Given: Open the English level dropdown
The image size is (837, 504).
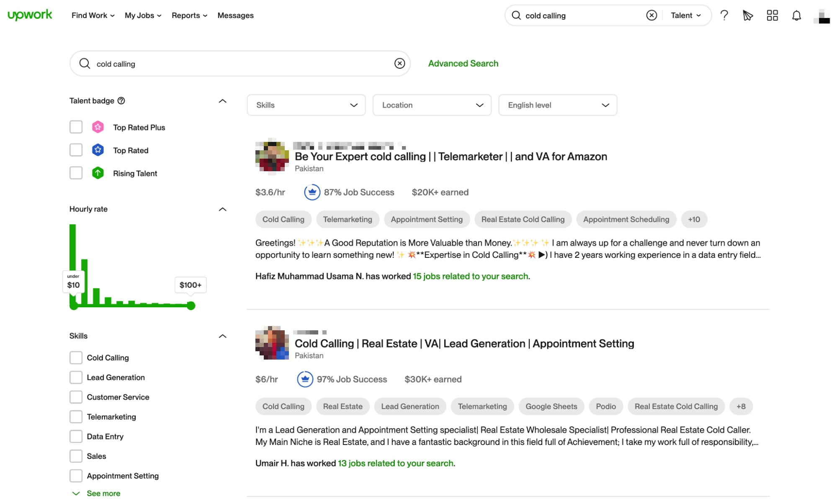Looking at the screenshot, I should click(x=557, y=105).
